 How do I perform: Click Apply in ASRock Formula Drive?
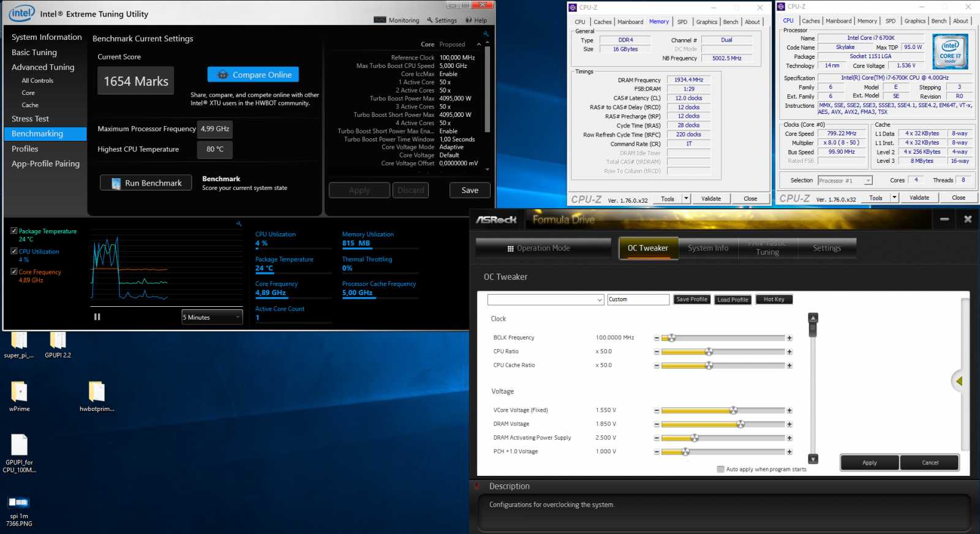click(869, 463)
